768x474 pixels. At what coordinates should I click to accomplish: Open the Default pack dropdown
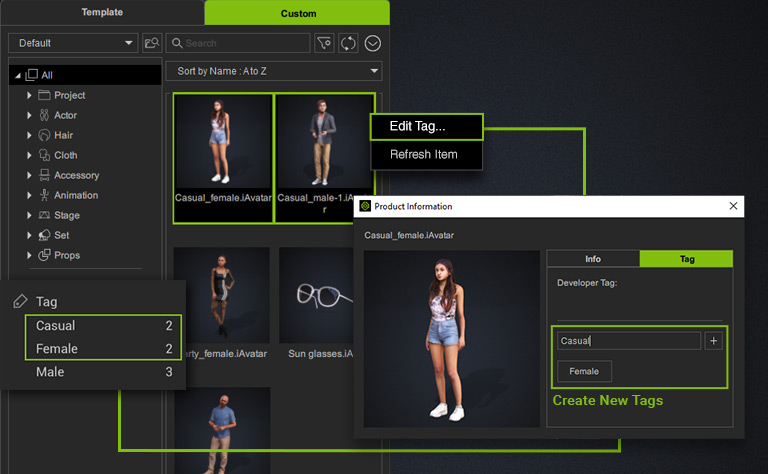(x=73, y=43)
